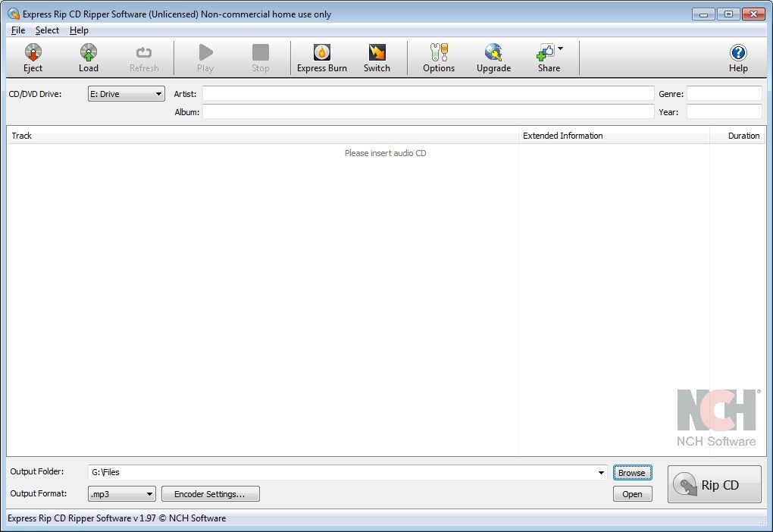Image resolution: width=773 pixels, height=532 pixels.
Task: Open the Select menu
Action: (x=47, y=30)
